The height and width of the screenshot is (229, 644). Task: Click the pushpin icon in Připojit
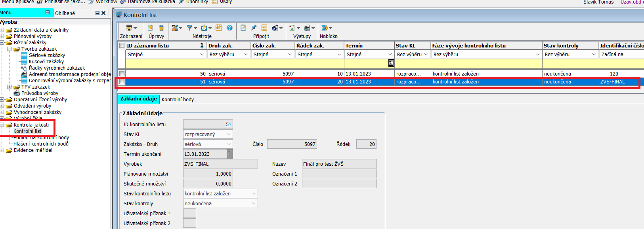[254, 28]
